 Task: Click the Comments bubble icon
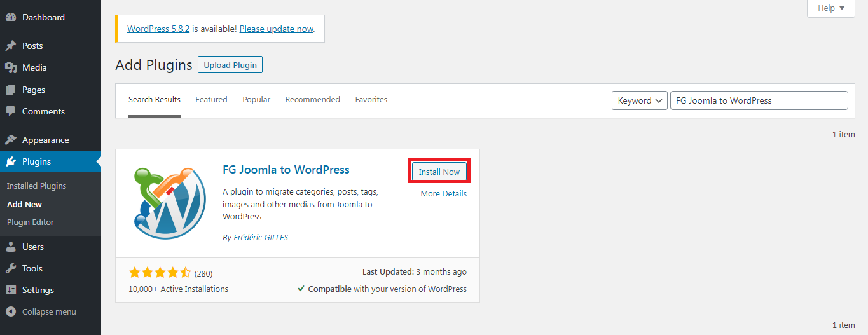(11, 111)
